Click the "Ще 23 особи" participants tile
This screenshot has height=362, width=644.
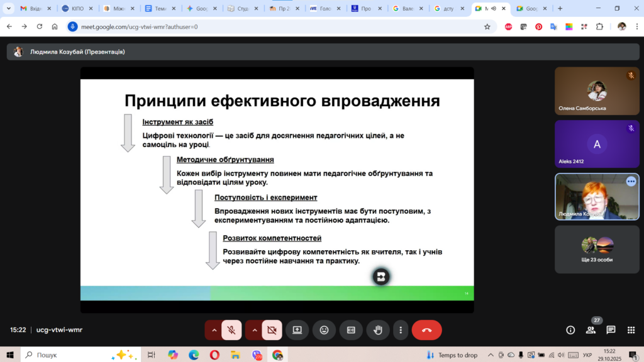coord(597,250)
